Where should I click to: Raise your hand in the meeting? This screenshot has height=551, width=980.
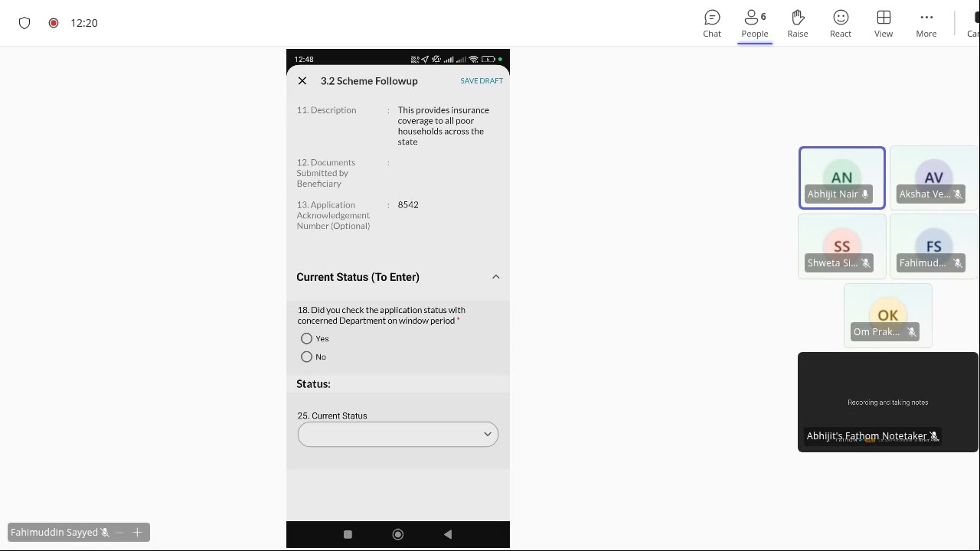(x=798, y=23)
